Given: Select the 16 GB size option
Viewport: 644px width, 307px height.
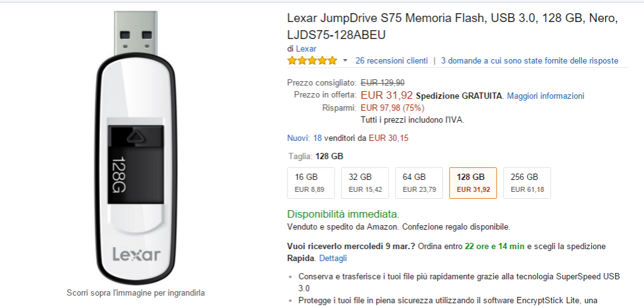Looking at the screenshot, I should click(311, 182).
